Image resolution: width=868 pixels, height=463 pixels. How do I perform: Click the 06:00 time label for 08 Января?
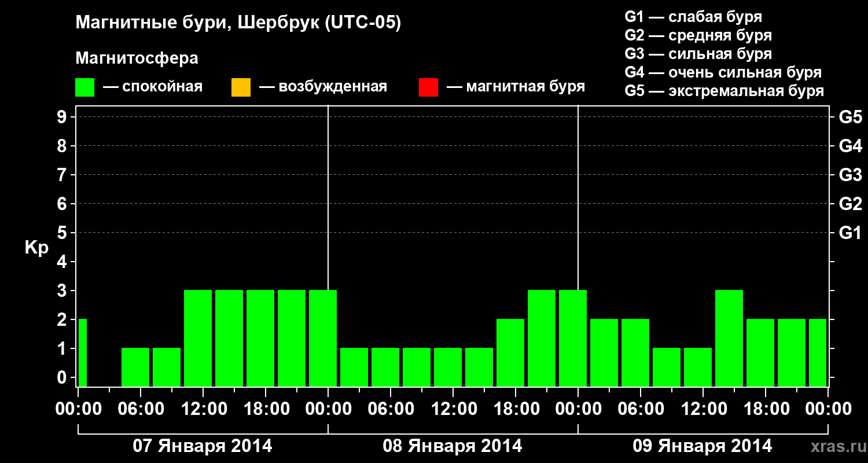[391, 409]
